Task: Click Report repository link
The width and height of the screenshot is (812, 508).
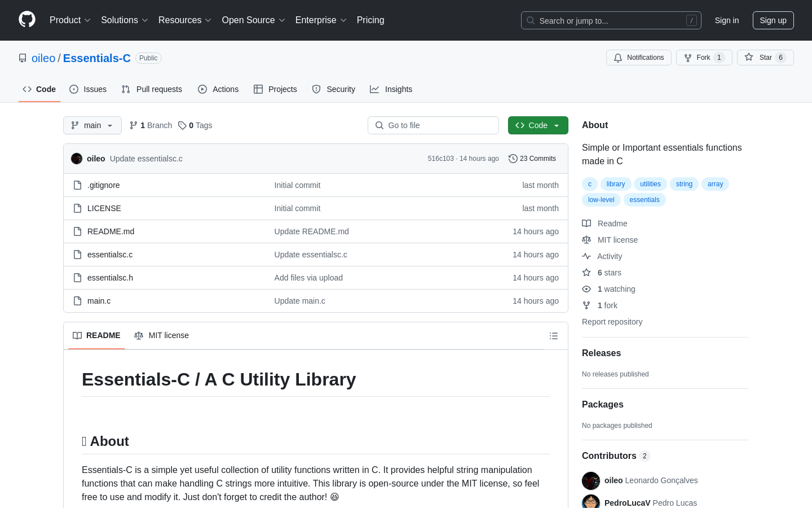Action: click(612, 322)
